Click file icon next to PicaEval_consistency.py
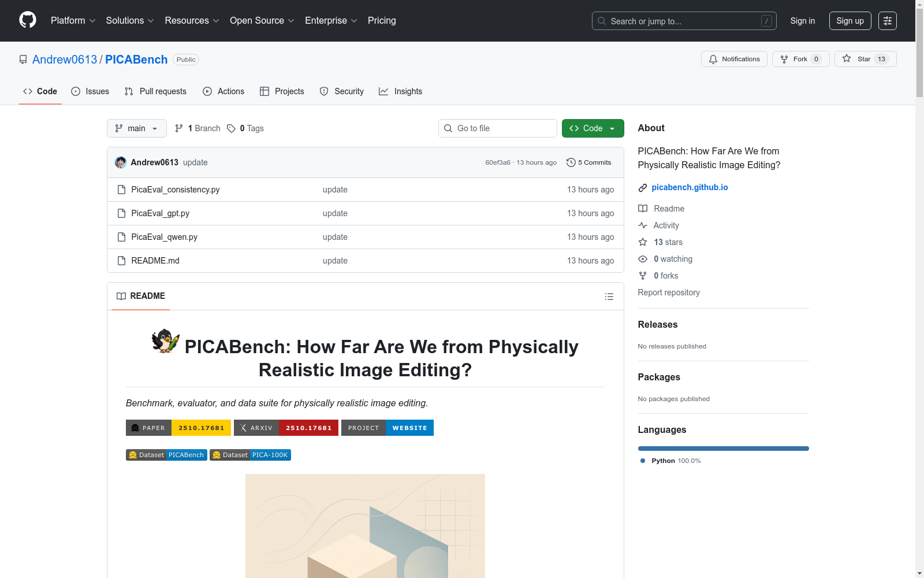The image size is (924, 578). (121, 190)
